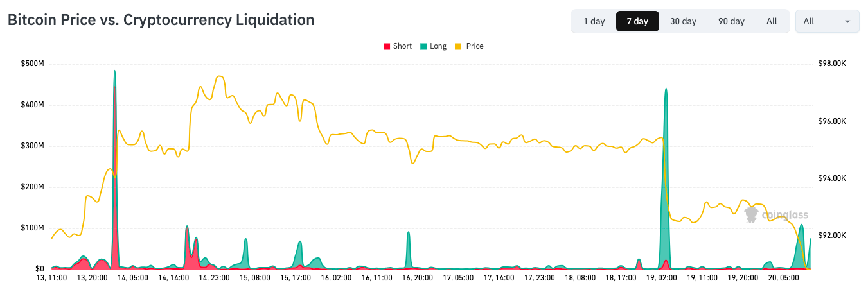Switch to the 90 day range
The height and width of the screenshot is (301, 868).
[x=731, y=21]
